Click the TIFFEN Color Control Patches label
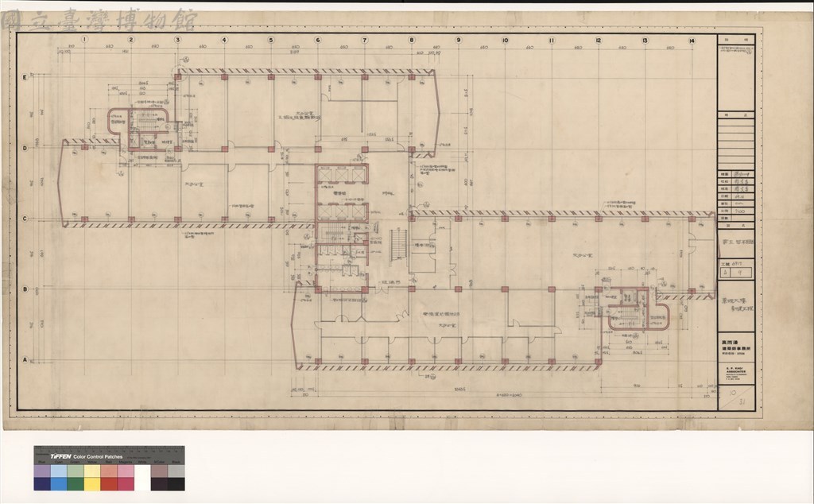The width and height of the screenshot is (814, 504). coord(86,457)
